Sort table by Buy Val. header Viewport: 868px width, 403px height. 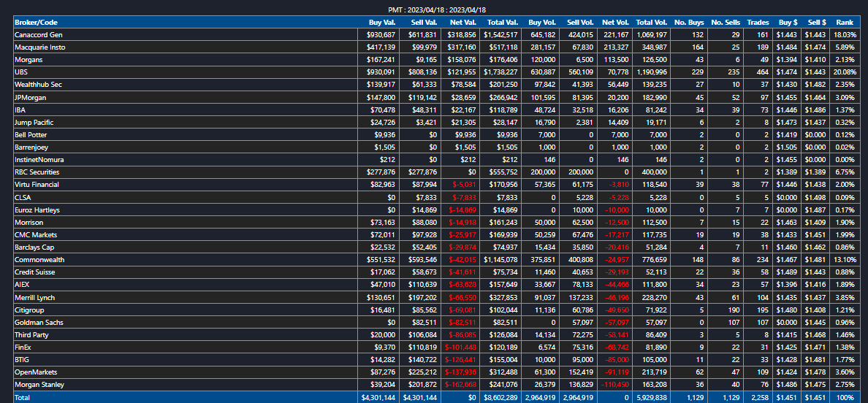click(382, 23)
